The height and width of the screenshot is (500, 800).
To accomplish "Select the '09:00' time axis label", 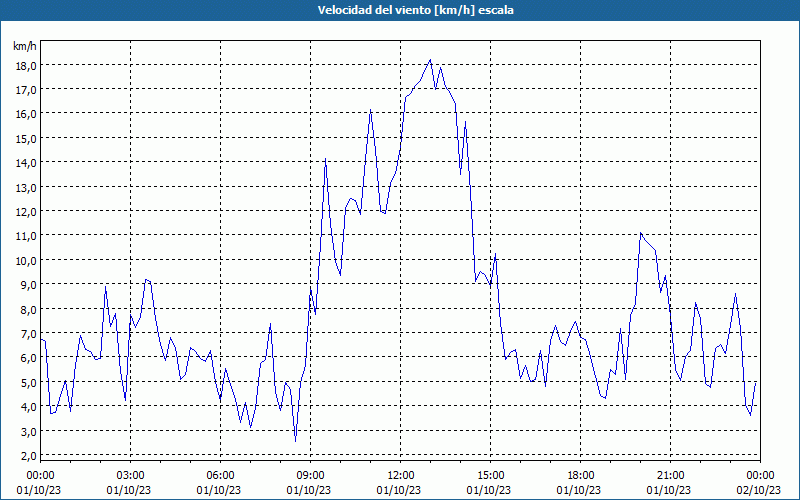I will pos(310,476).
